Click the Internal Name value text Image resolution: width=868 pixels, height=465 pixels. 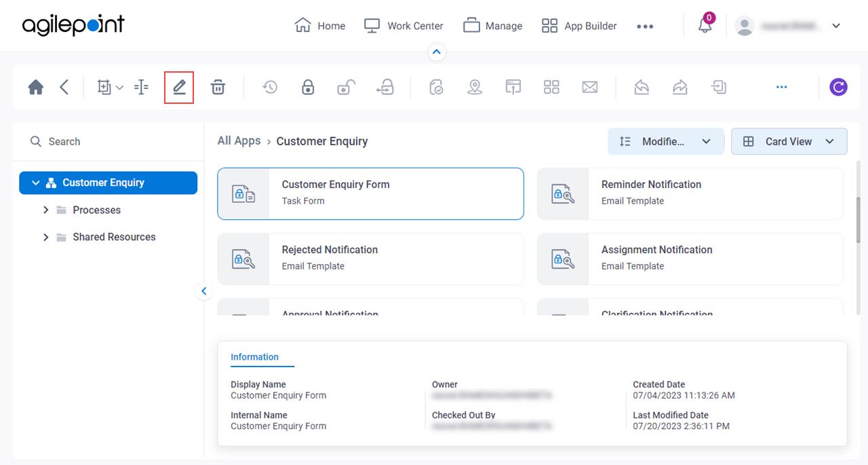(x=278, y=426)
